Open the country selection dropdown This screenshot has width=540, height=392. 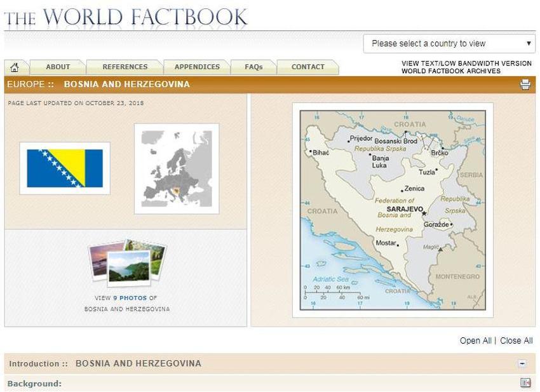(x=449, y=44)
